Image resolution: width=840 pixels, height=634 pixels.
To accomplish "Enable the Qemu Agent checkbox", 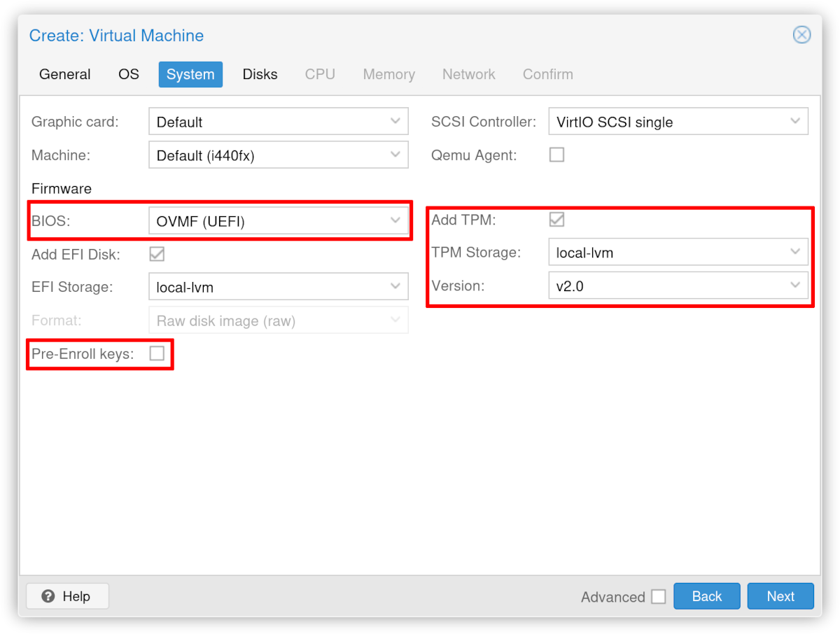I will click(556, 155).
